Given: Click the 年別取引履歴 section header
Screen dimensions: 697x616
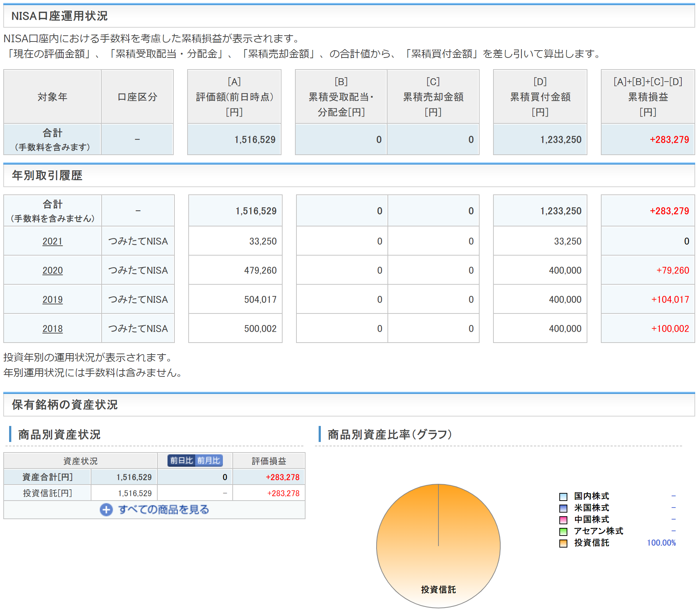Looking at the screenshot, I should tap(47, 175).
